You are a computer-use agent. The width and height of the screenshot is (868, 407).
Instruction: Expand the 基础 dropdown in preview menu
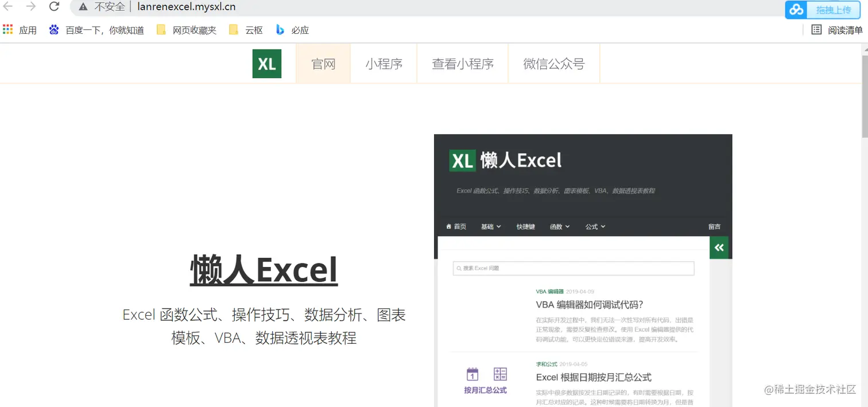click(491, 227)
